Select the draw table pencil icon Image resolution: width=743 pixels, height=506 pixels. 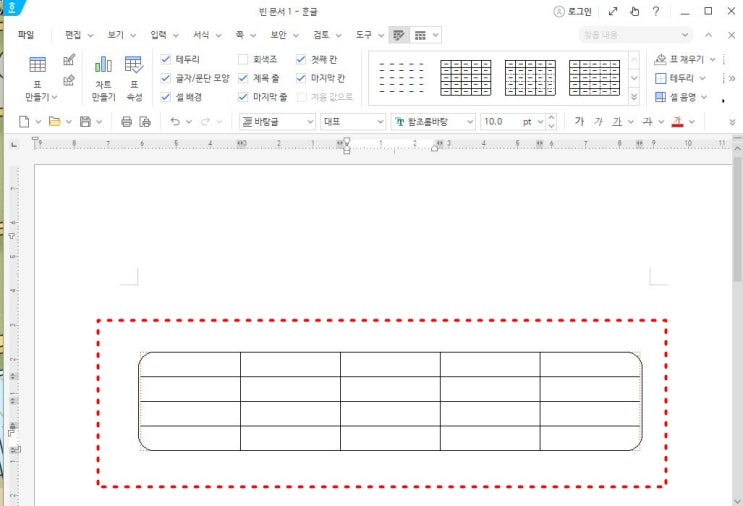[x=69, y=60]
